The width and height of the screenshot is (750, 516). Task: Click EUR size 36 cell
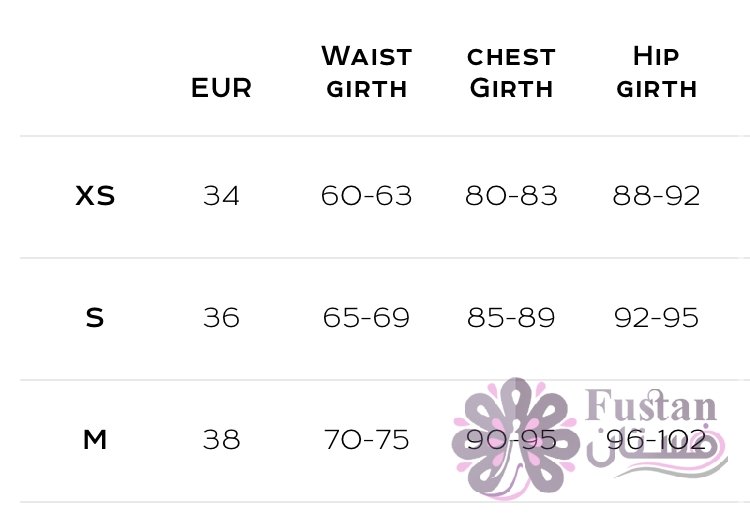click(x=221, y=318)
